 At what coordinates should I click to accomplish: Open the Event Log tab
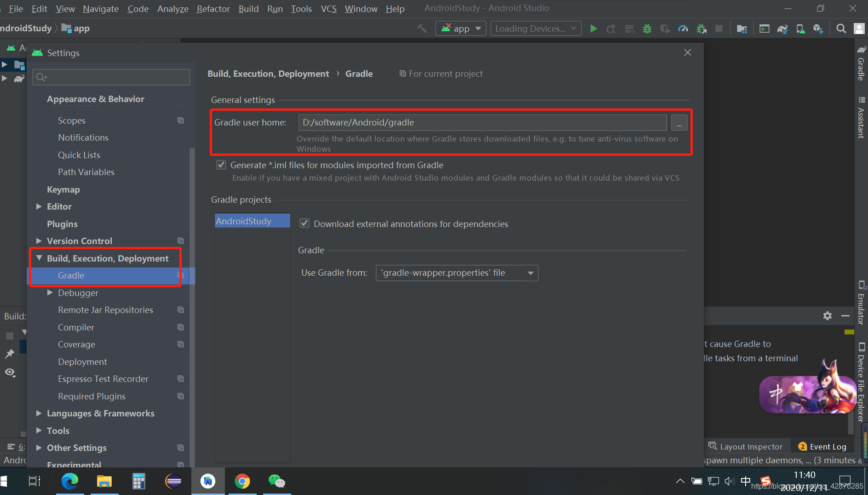(x=822, y=446)
